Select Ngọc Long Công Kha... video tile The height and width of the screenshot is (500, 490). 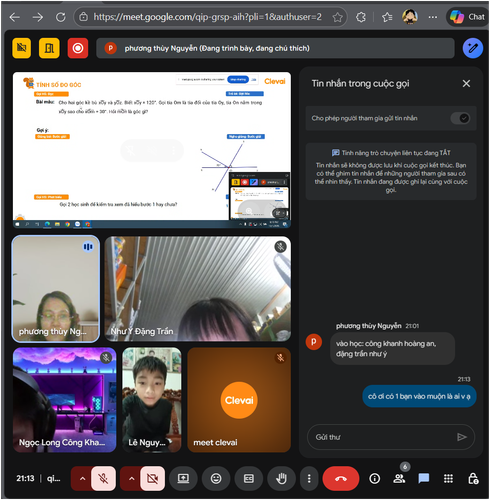pos(65,400)
